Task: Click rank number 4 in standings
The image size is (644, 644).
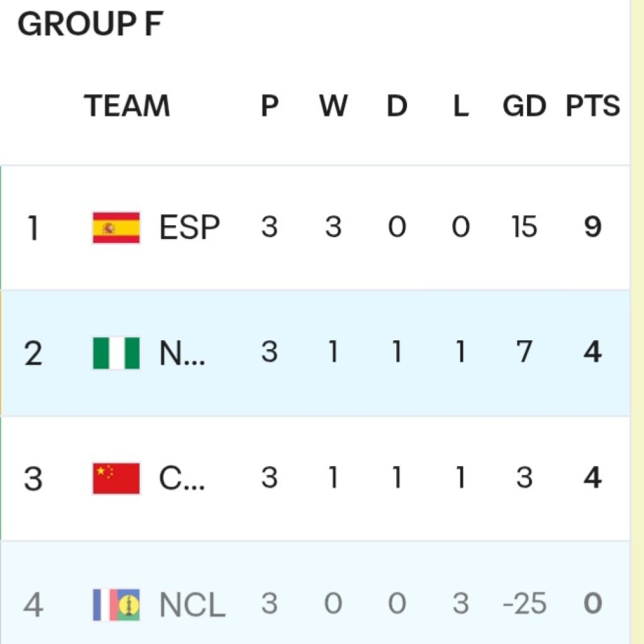Action: click(x=33, y=604)
